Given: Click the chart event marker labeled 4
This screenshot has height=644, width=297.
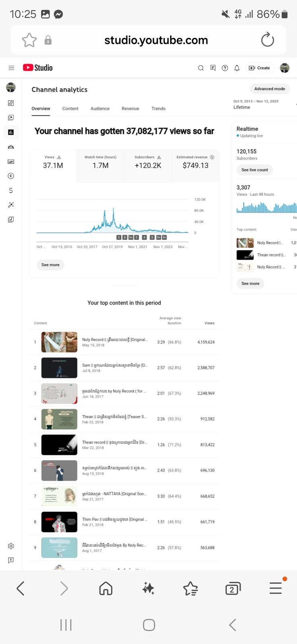Looking at the screenshot, I should 144,237.
